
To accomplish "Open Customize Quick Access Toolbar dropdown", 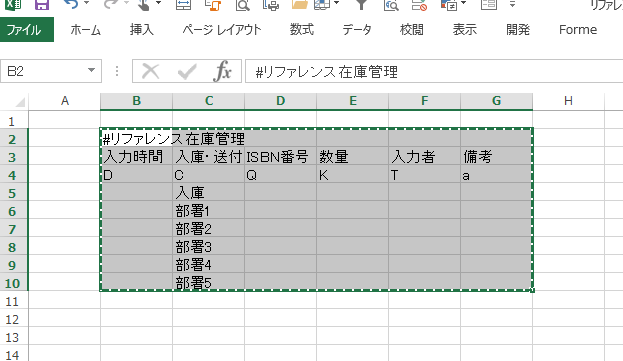I will (x=513, y=4).
